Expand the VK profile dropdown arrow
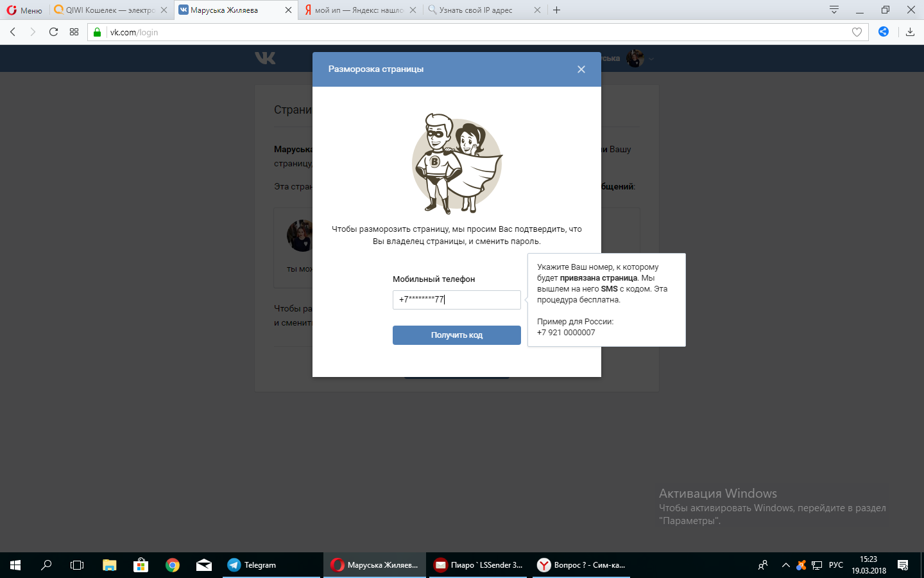The height and width of the screenshot is (578, 924). click(651, 59)
